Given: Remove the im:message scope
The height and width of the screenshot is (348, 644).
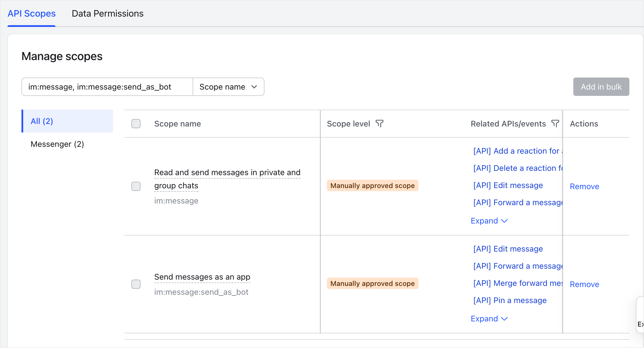Looking at the screenshot, I should pyautogui.click(x=584, y=186).
